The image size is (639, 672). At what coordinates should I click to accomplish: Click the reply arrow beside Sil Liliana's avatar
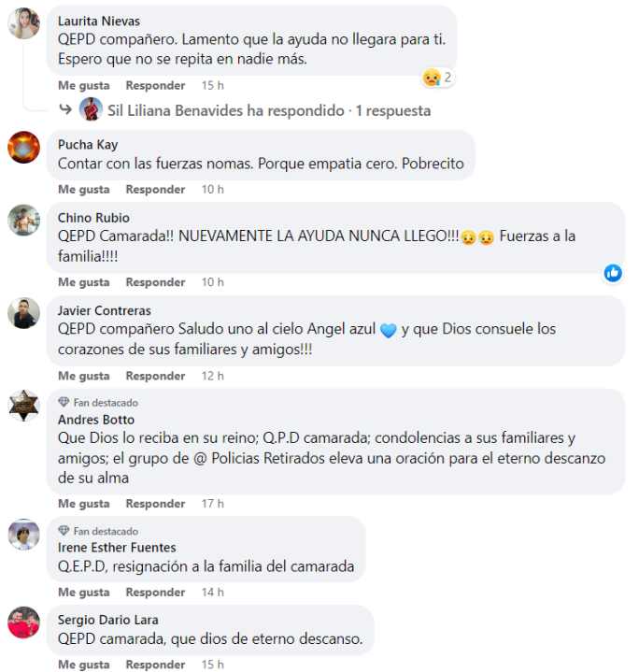point(65,109)
